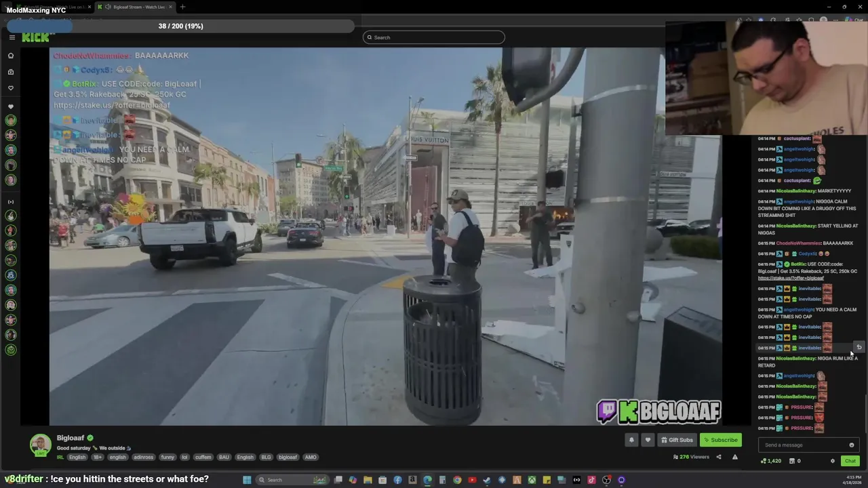Follow Bigloaaf with heart button
Image resolution: width=868 pixels, height=488 pixels.
point(648,440)
